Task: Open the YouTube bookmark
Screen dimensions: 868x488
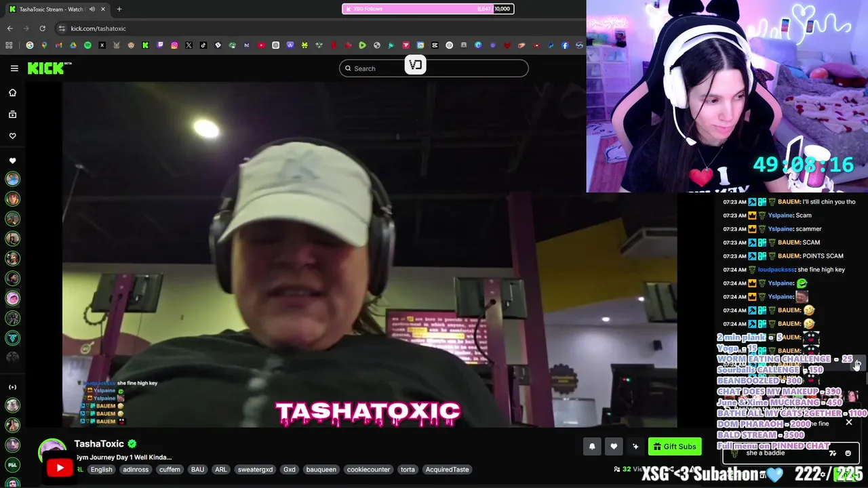Action: [261, 45]
